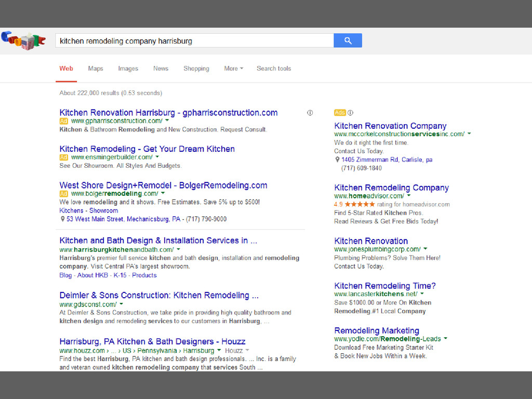The width and height of the screenshot is (532, 399).
Task: Click the map pin icon for Carlisle address
Action: [337, 159]
